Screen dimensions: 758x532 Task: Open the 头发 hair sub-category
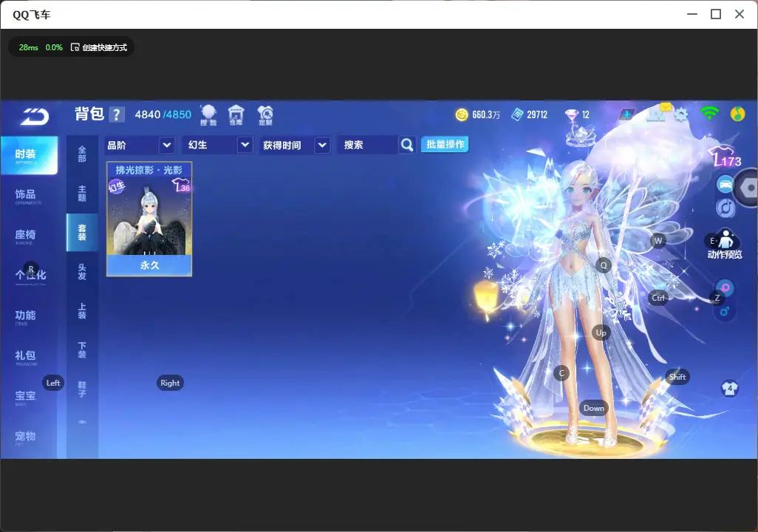[82, 272]
